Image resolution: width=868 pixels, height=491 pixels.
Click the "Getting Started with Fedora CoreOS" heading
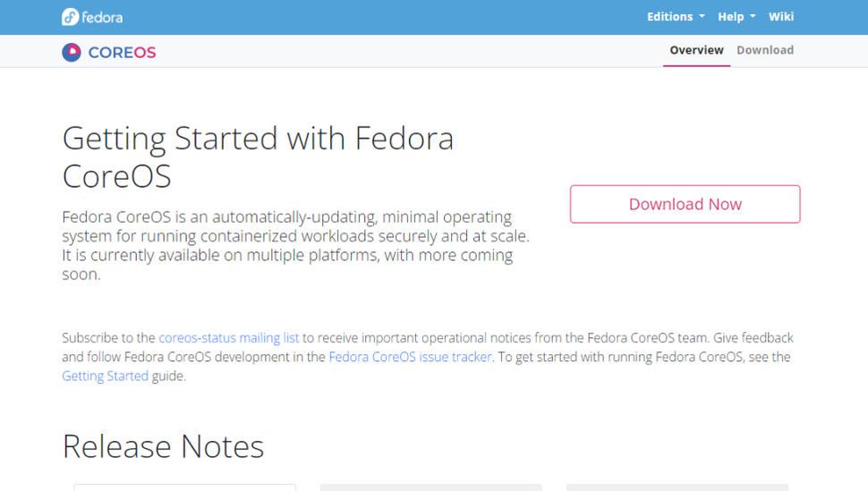[258, 157]
